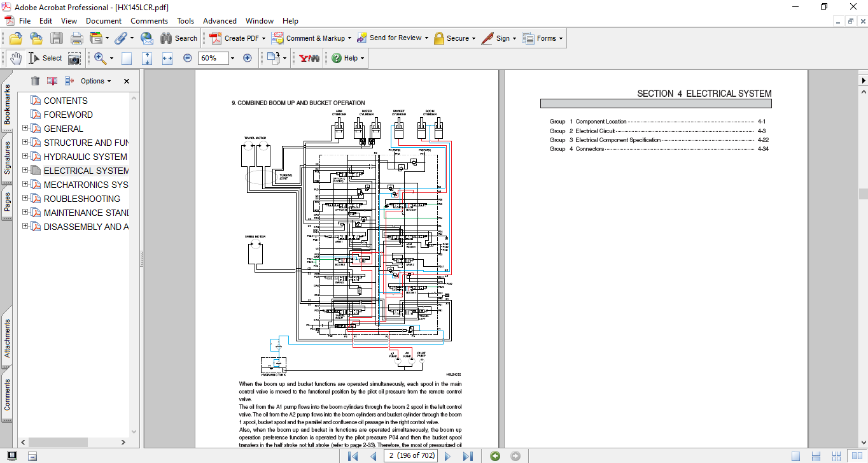
Task: Click the Search button
Action: click(179, 38)
